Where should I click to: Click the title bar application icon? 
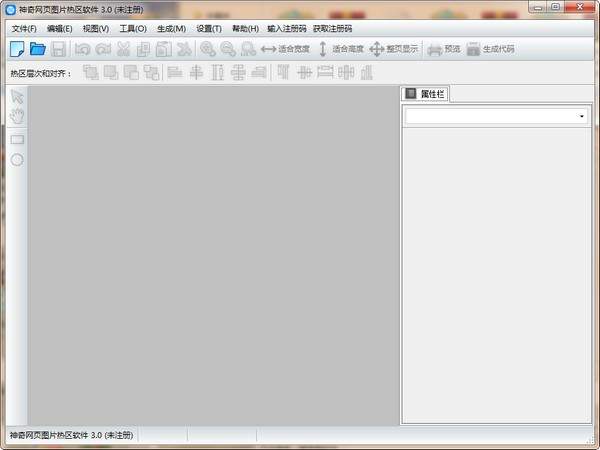(11, 10)
